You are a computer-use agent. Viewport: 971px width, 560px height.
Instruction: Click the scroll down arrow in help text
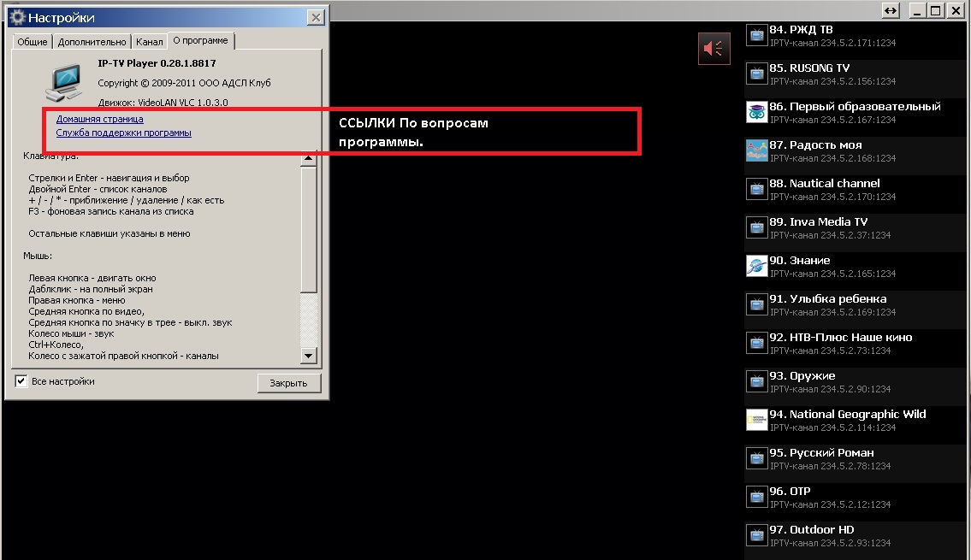[x=308, y=355]
